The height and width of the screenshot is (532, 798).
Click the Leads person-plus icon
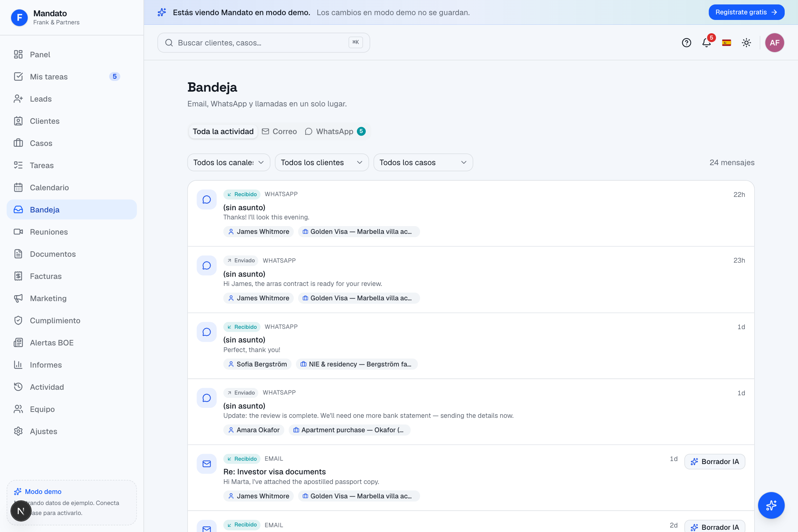18,99
